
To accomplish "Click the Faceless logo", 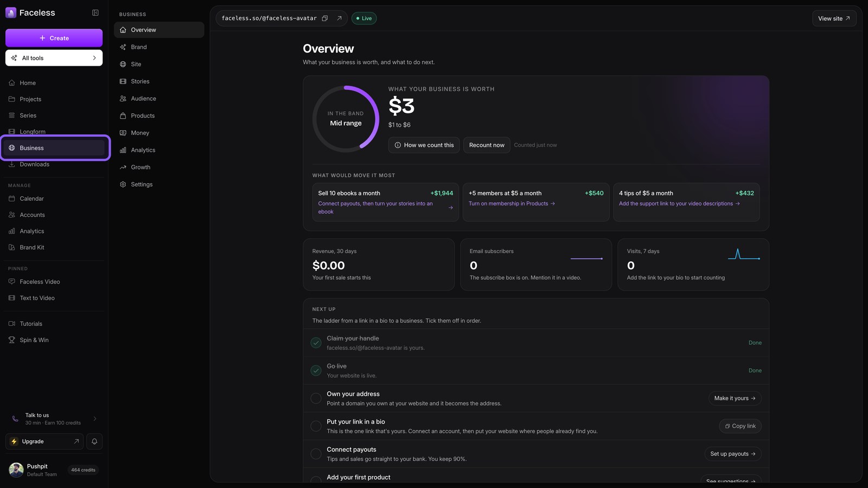I will point(30,12).
